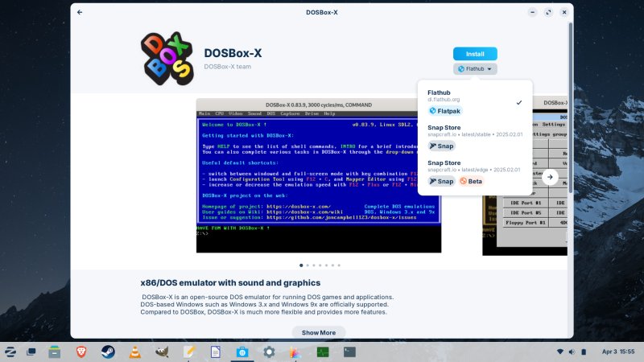Click the 'dl.flathub.org' text
The image size is (644, 362).
[x=444, y=99]
